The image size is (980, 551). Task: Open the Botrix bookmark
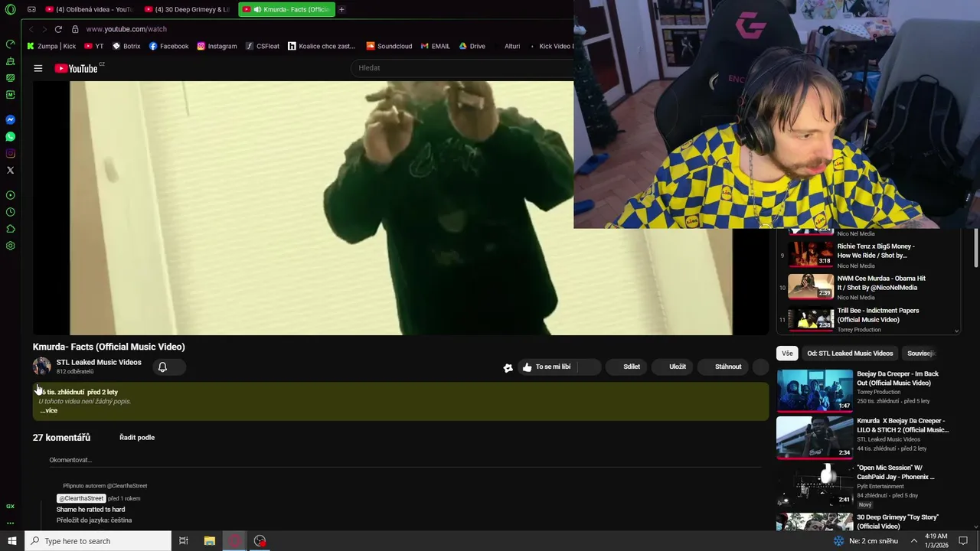[x=126, y=46]
